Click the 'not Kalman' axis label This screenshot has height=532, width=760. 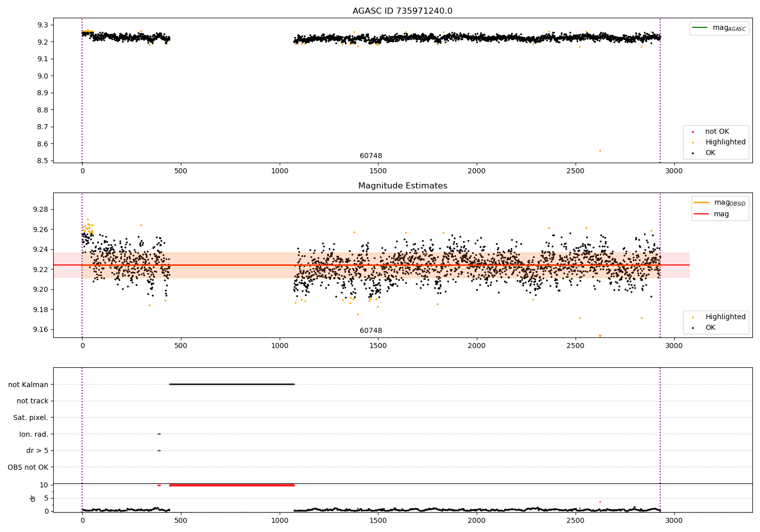(x=28, y=385)
